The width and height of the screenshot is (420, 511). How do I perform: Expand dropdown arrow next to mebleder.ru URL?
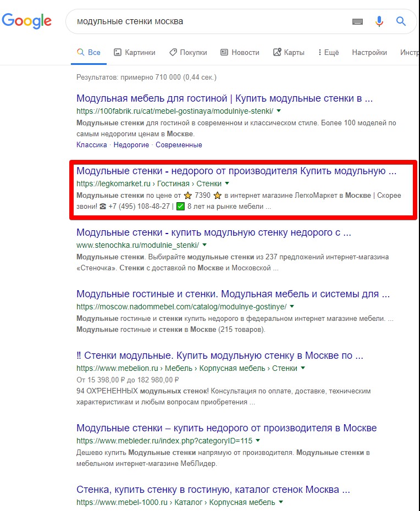pyautogui.click(x=258, y=440)
